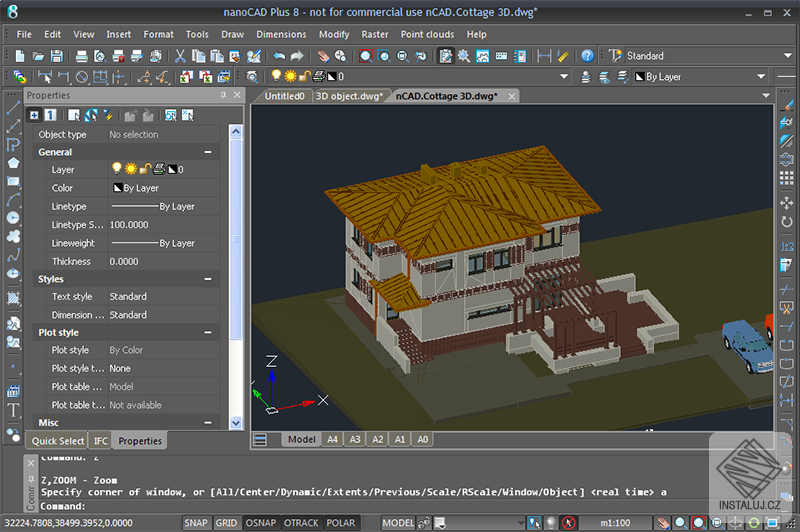This screenshot has width=800, height=532.
Task: Toggle OTRACK in status bar
Action: pyautogui.click(x=301, y=523)
